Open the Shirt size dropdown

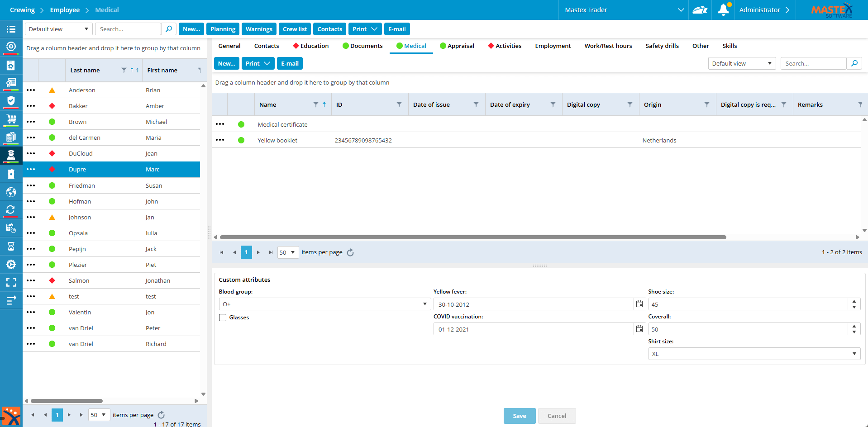(x=854, y=354)
